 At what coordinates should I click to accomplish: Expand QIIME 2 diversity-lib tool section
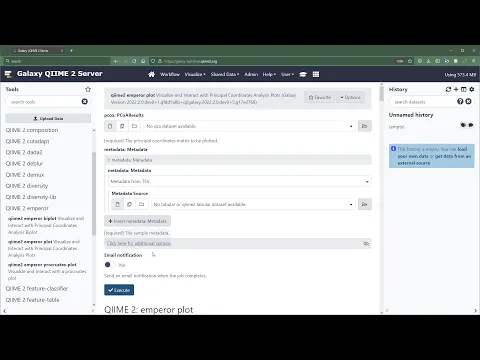click(x=31, y=197)
